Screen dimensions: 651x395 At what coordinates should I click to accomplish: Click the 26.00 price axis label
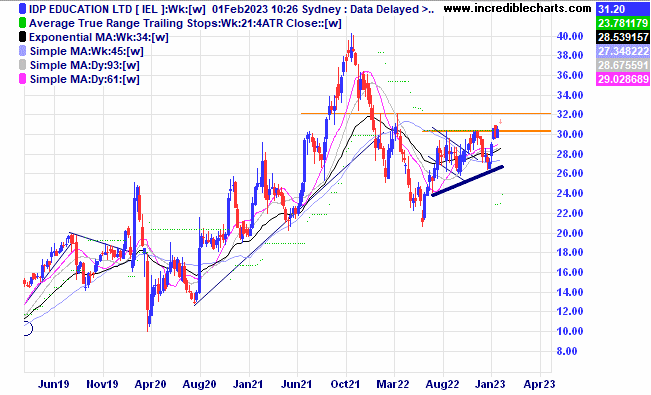click(570, 173)
